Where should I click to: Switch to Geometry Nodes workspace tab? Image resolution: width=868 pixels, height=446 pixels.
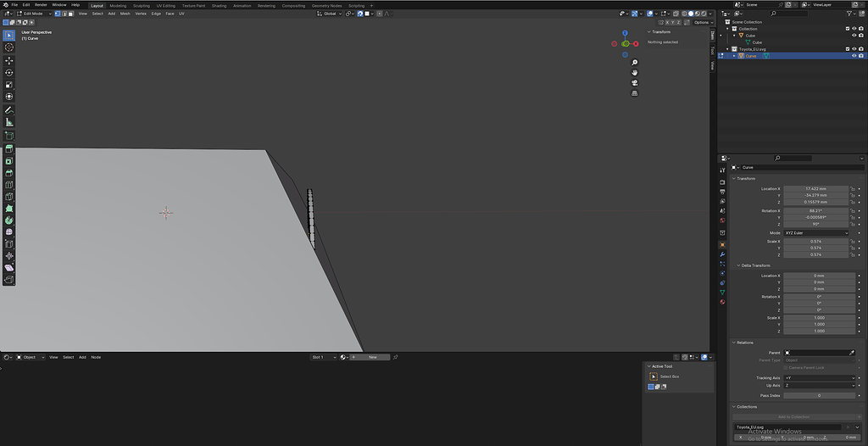coord(326,6)
